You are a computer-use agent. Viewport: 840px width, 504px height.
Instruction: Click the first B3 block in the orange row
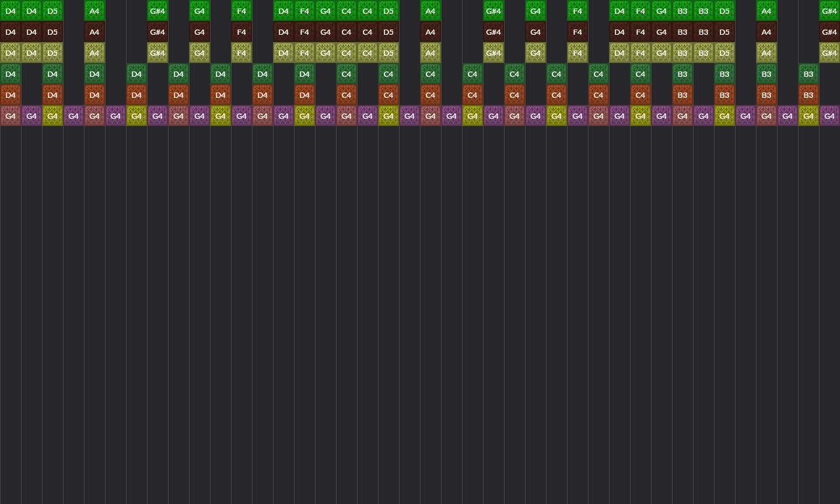pyautogui.click(x=682, y=95)
